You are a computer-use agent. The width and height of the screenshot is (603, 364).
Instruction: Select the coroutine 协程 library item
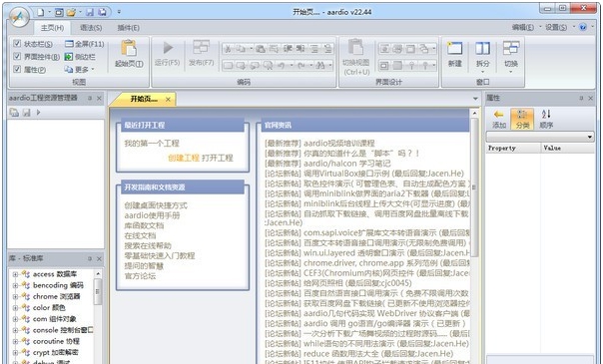[56, 341]
